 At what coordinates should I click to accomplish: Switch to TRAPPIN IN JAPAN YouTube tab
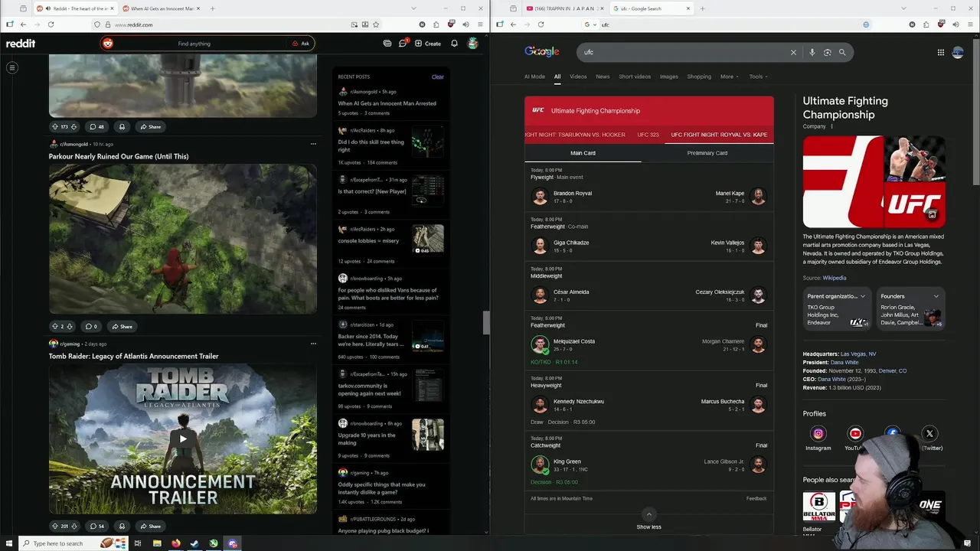click(565, 8)
